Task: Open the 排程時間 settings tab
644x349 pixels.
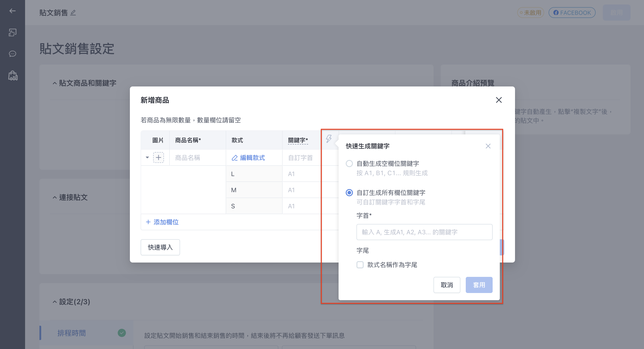Action: [86, 333]
